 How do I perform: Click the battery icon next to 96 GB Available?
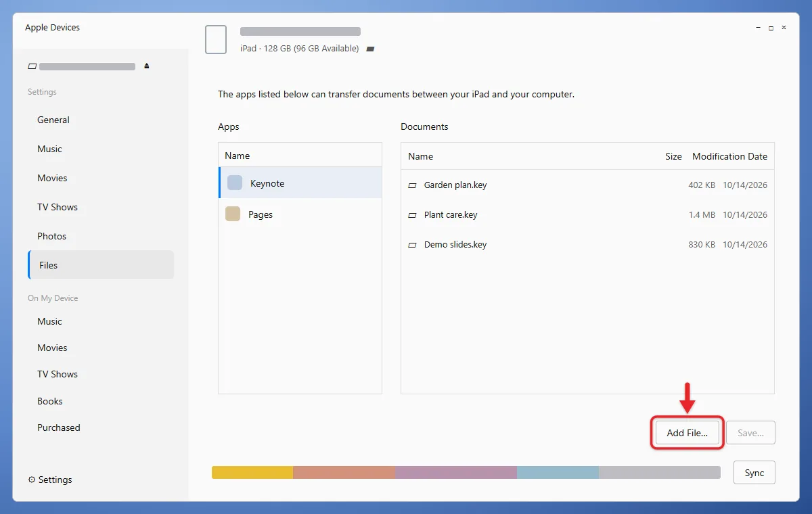tap(370, 49)
